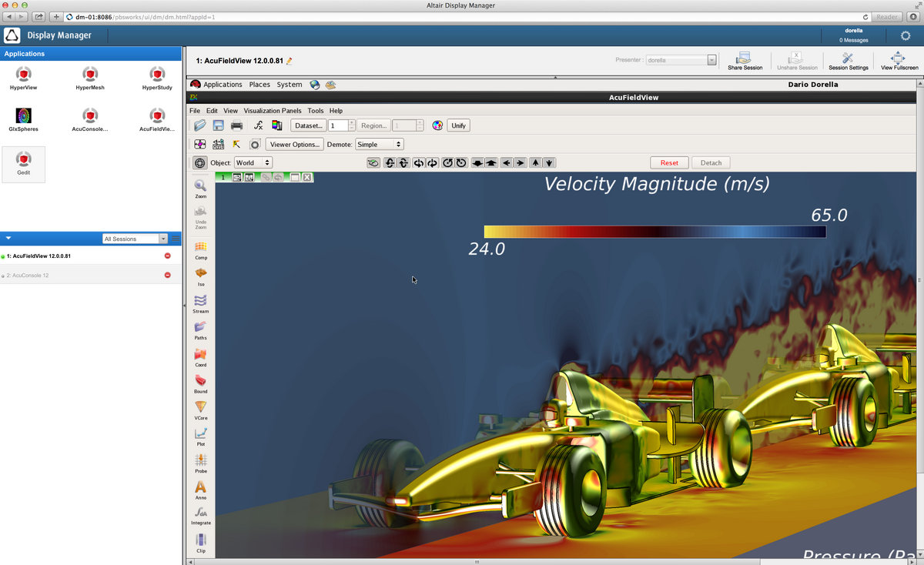Open the Paths particle paths panel
924x565 pixels.
pyautogui.click(x=200, y=330)
